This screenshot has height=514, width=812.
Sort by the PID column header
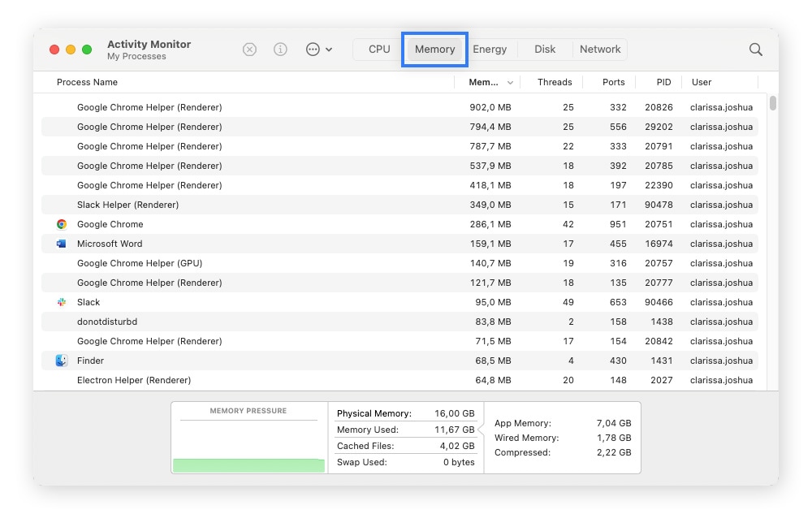663,82
